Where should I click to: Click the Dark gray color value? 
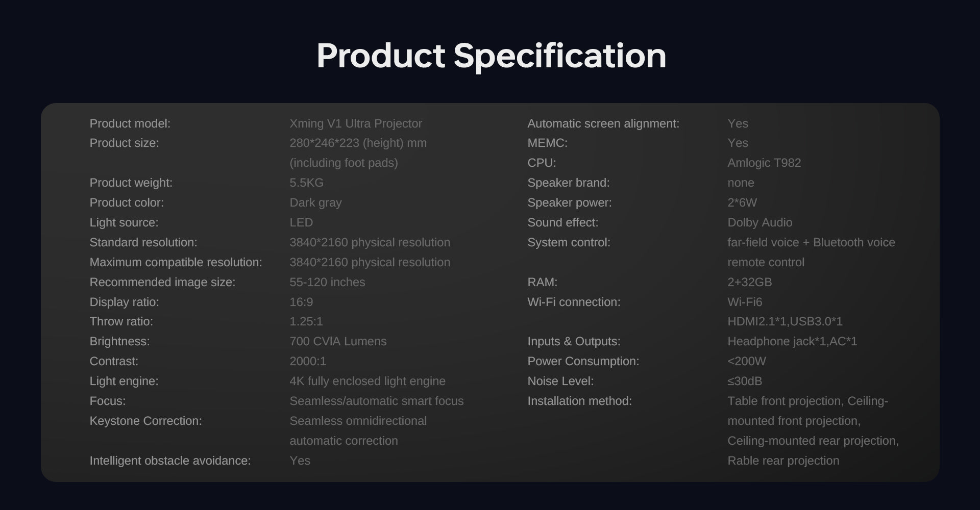315,202
